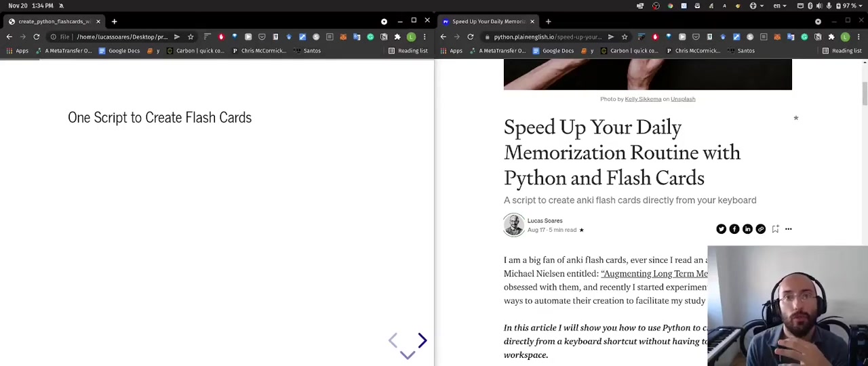868x366 pixels.
Task: Toggle bookmark star in left window address bar
Action: (x=191, y=37)
